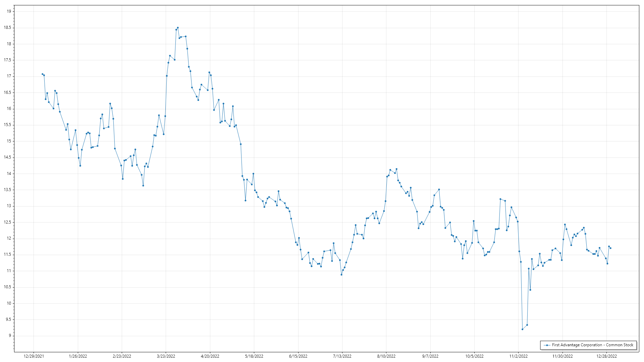The image size is (644, 362).
Task: Click the 9 y-axis value label
Action: 10,336
